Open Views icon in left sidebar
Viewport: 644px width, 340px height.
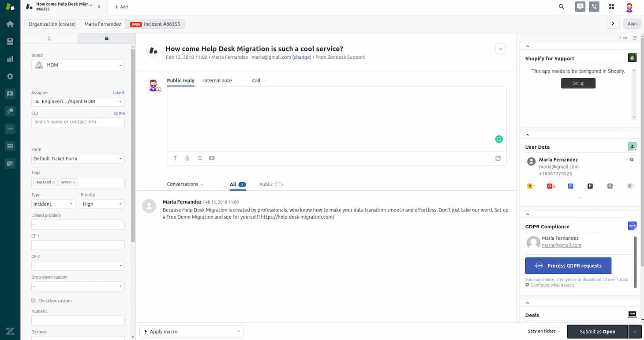pos(10,42)
